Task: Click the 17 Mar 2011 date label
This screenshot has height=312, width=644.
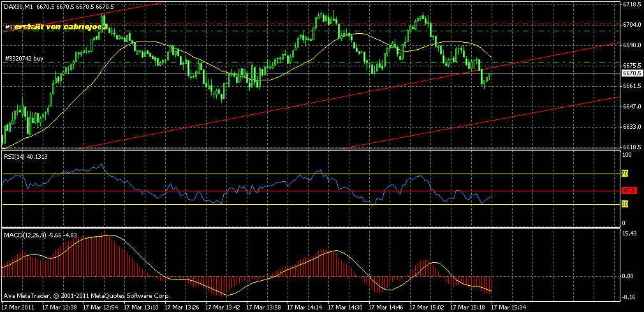Action: click(18, 307)
